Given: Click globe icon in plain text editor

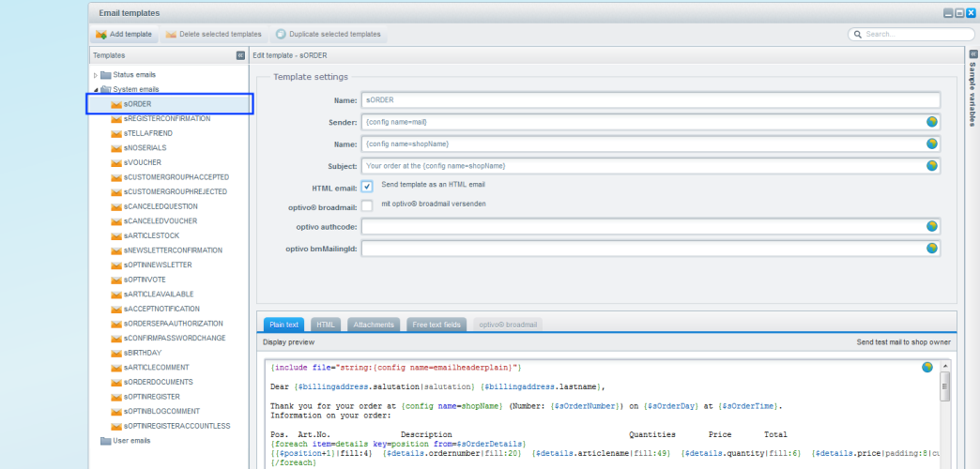Looking at the screenshot, I should 927,367.
